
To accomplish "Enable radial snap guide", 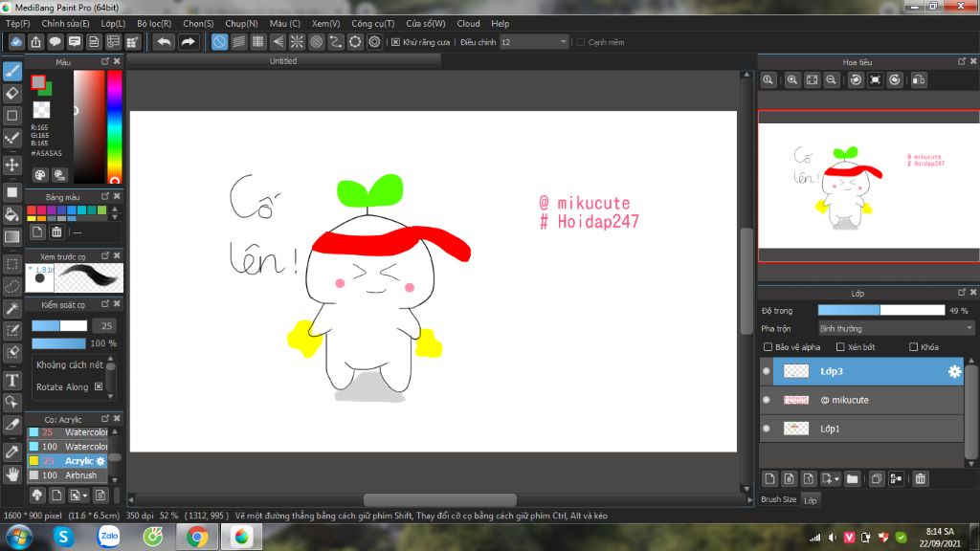I will click(297, 42).
